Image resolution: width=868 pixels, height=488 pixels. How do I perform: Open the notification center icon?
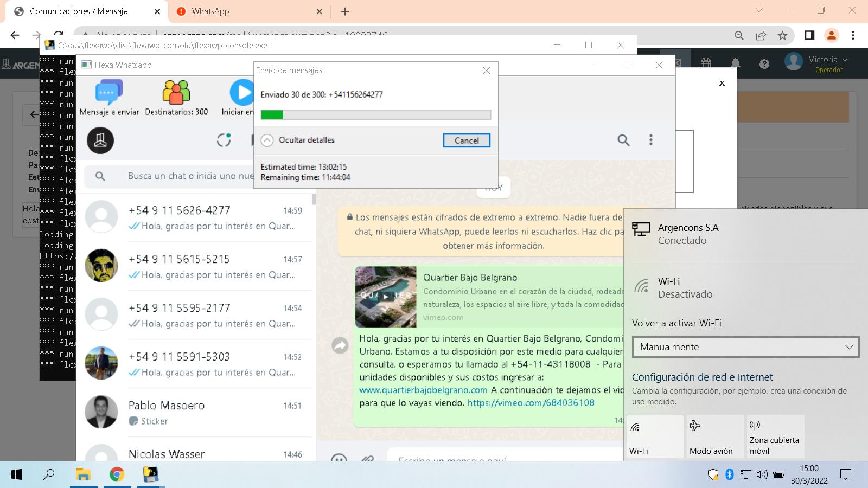(845, 474)
